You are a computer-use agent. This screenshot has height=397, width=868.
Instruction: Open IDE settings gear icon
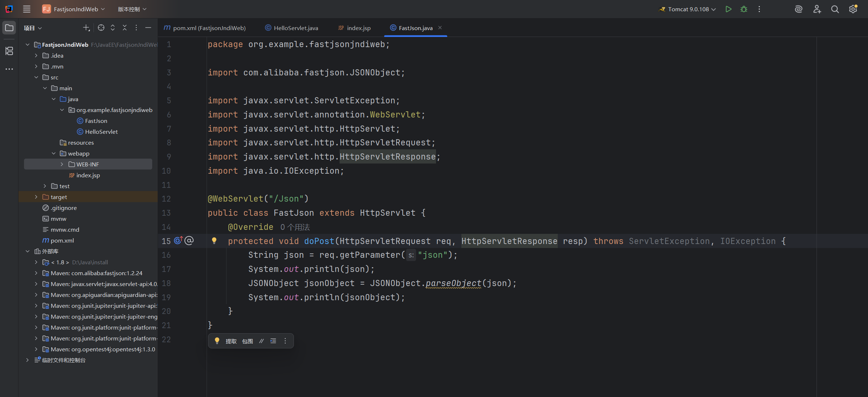click(853, 9)
